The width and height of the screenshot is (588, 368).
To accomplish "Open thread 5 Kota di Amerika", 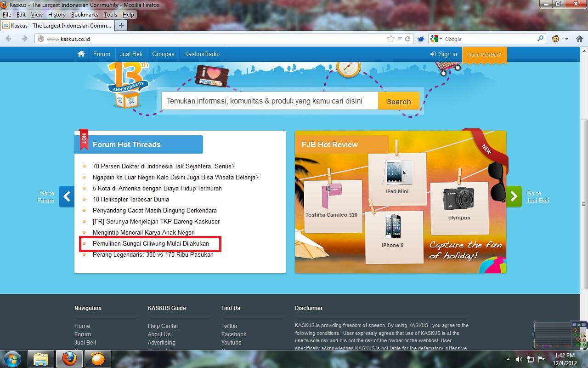I will pyautogui.click(x=157, y=188).
